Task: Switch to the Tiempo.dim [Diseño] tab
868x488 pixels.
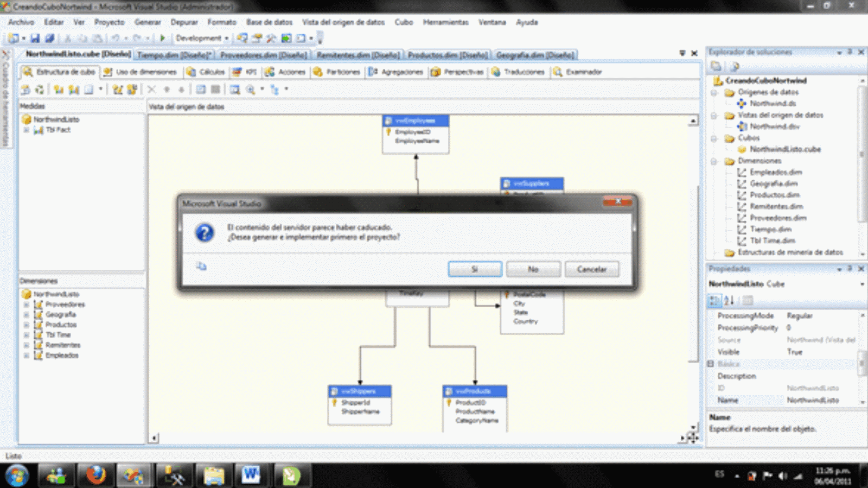Action: coord(174,55)
